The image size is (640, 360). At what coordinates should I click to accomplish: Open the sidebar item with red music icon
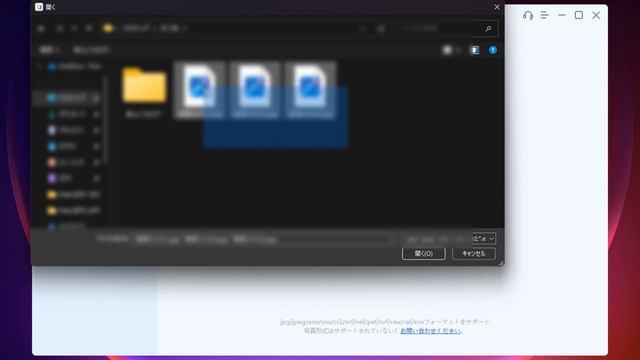coord(67,162)
